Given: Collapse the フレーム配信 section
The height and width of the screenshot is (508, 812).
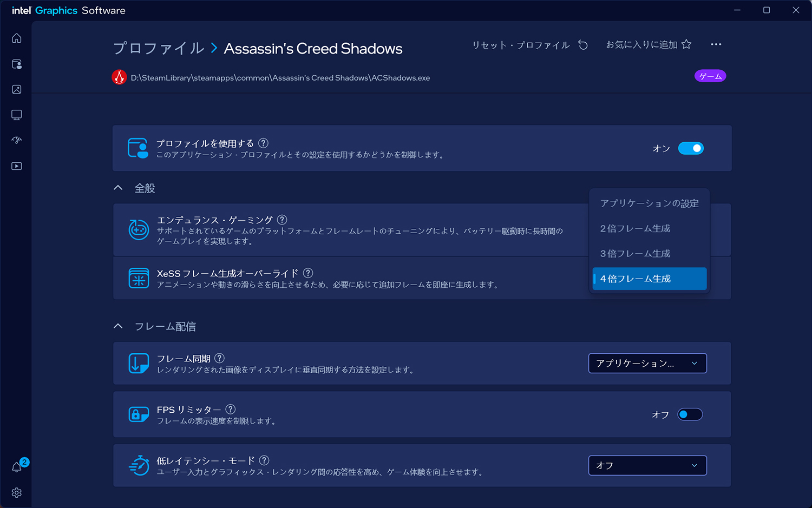Looking at the screenshot, I should [118, 325].
